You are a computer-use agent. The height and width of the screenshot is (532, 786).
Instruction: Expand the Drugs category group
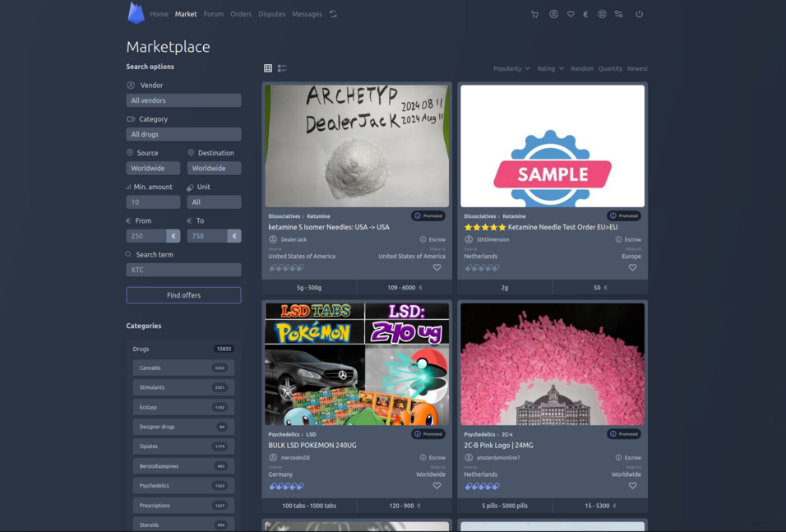(183, 349)
